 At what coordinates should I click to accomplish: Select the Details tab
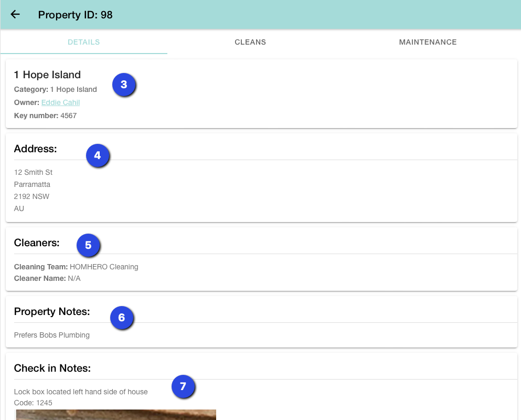pyautogui.click(x=84, y=42)
